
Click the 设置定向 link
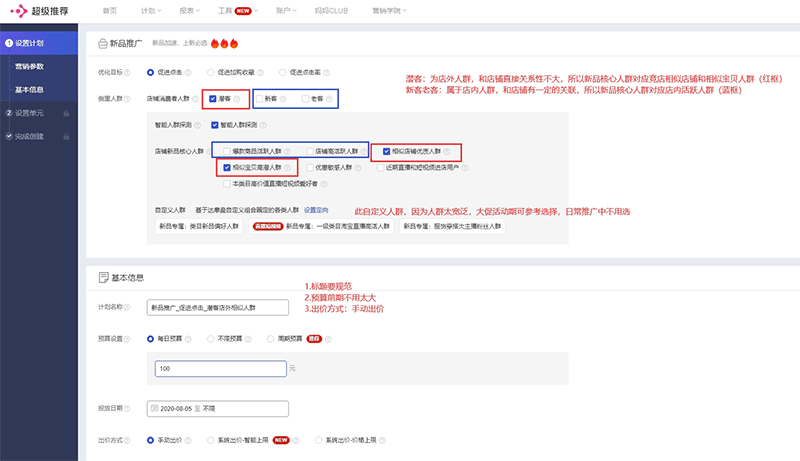coord(315,210)
